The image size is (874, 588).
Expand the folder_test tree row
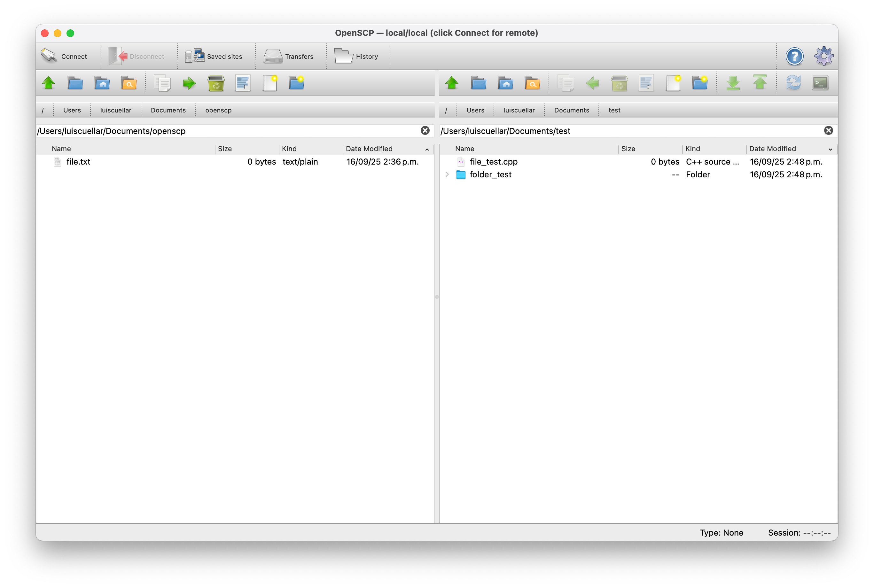coord(447,174)
